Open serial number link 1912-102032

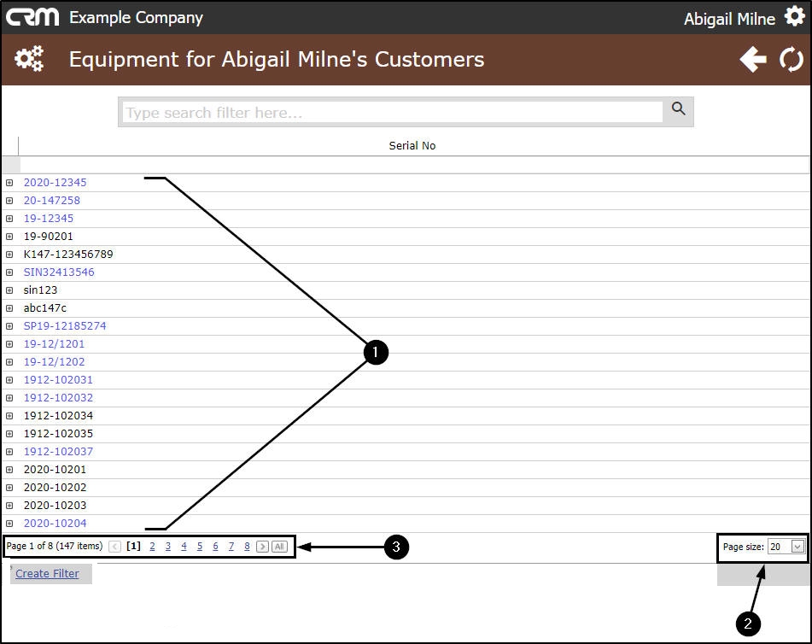[58, 398]
